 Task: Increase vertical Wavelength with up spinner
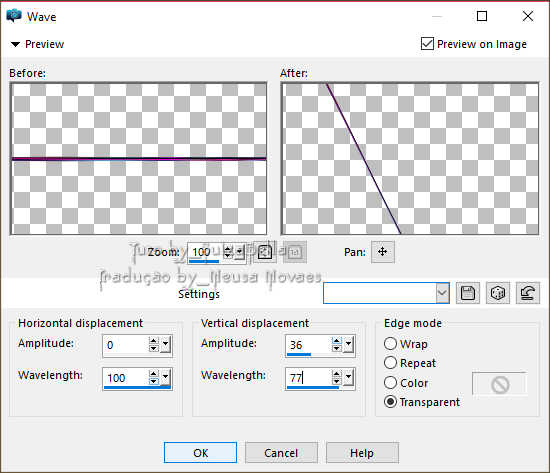coord(336,373)
